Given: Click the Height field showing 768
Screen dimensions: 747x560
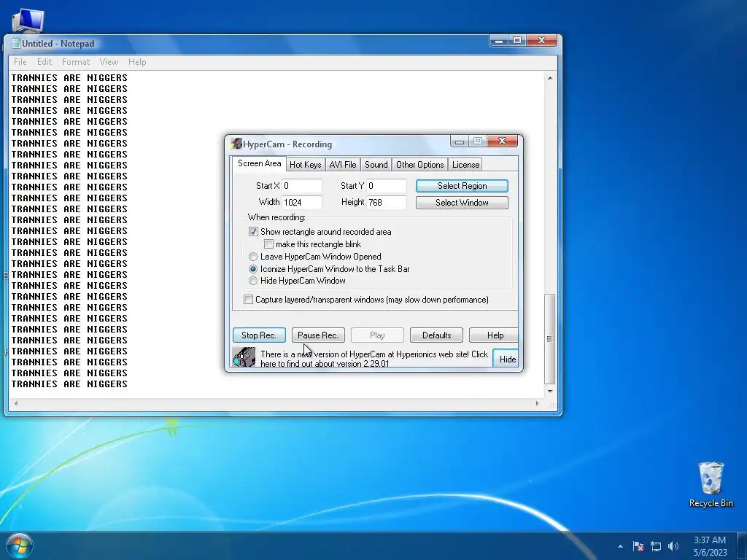Looking at the screenshot, I should tap(387, 203).
